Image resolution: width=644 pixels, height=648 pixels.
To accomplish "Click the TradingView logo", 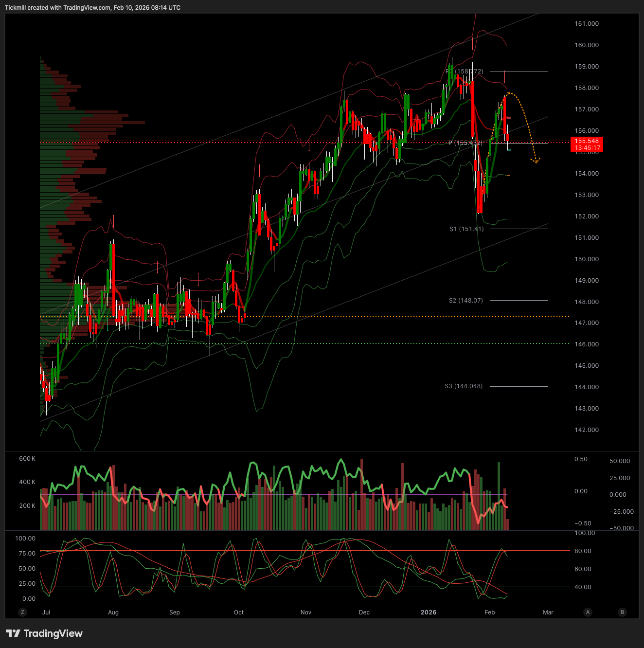I will point(44,633).
